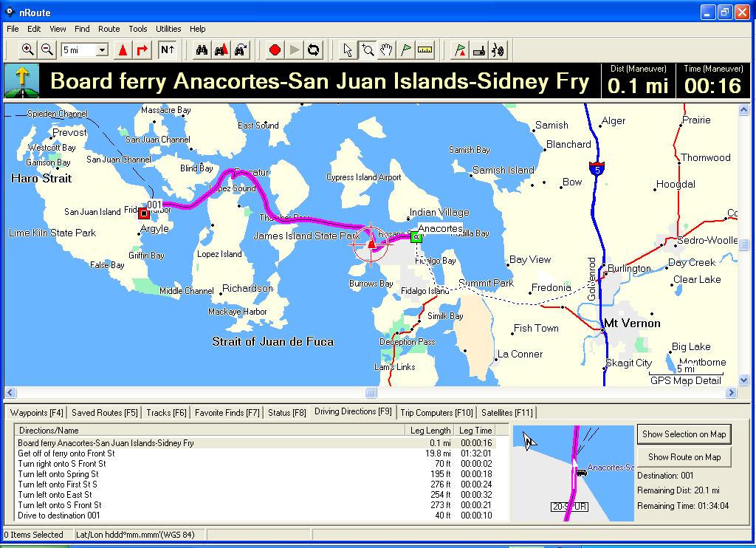The height and width of the screenshot is (548, 756).
Task: Click the flag with red triangle toolbar icon
Action: [x=459, y=49]
